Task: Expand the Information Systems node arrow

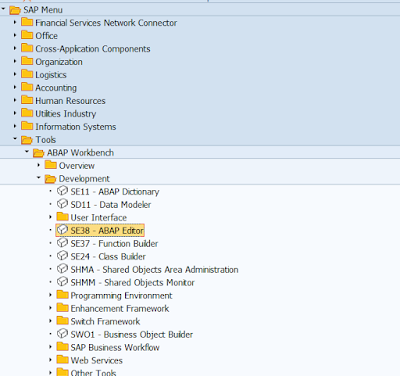Action: pos(15,126)
